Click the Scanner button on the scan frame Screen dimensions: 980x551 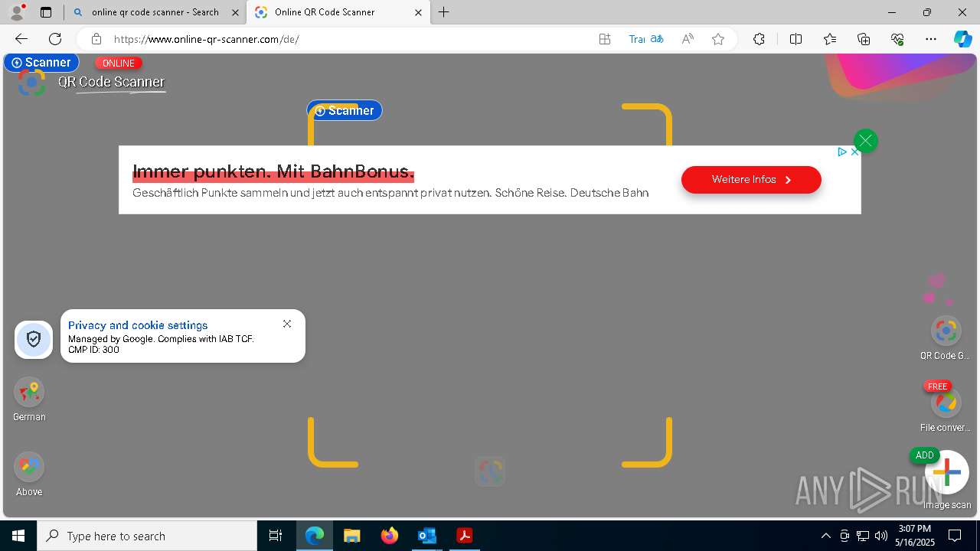point(345,111)
